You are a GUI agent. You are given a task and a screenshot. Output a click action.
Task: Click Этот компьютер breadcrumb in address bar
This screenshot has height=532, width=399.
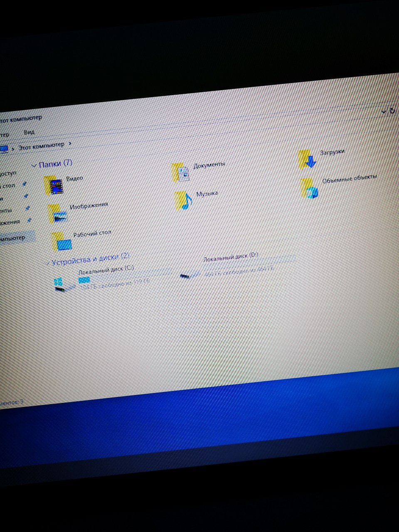pos(41,145)
